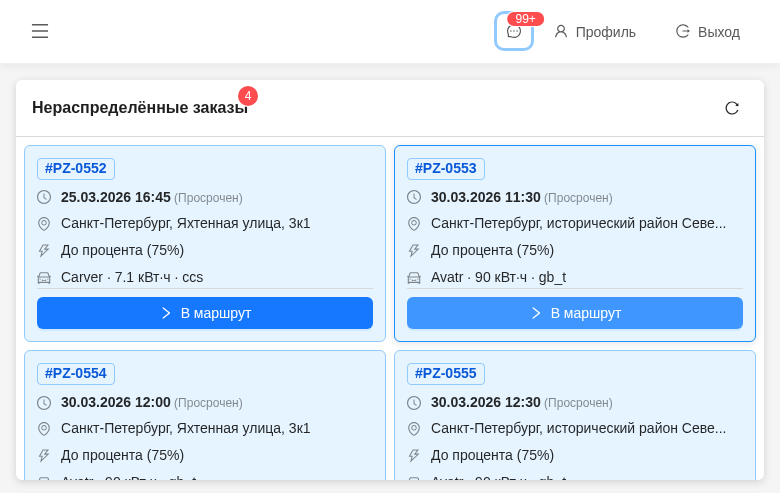Viewport: 780px width, 493px height.
Task: Select order tag #PZ-0554
Action: point(76,373)
